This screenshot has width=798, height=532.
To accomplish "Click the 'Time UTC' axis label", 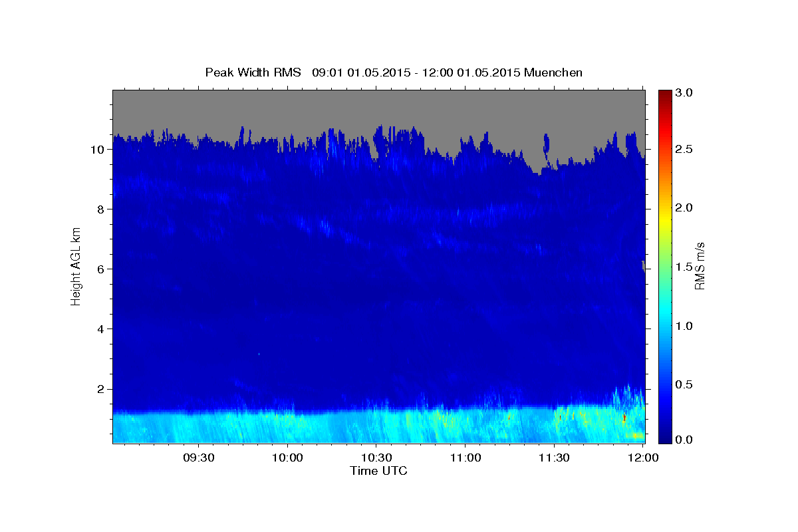I will tap(378, 471).
